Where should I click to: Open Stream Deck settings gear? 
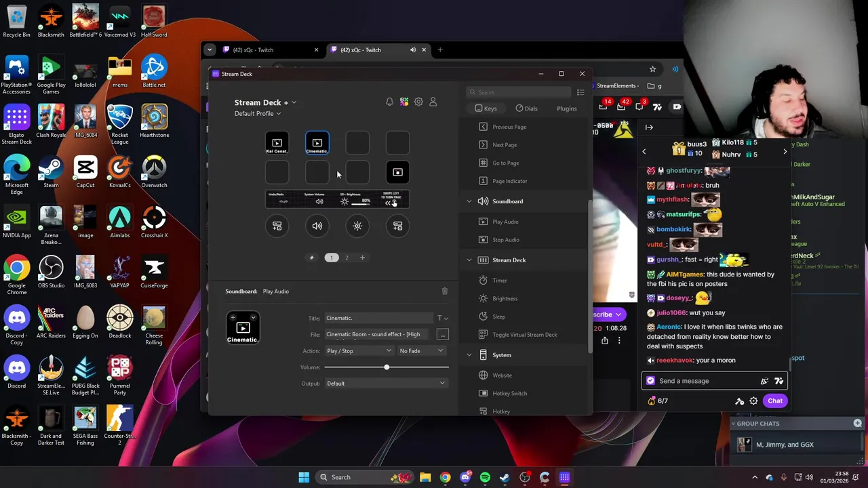click(x=418, y=102)
